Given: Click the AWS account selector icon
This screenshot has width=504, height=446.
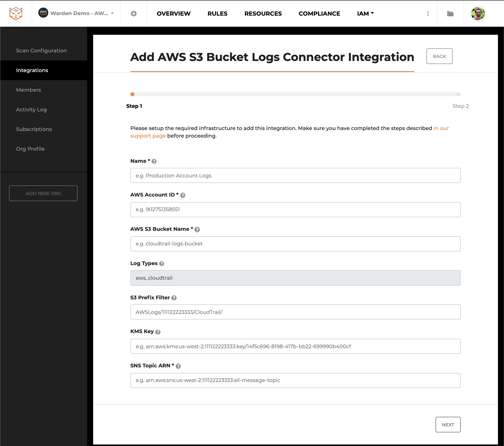Looking at the screenshot, I should 44,13.
